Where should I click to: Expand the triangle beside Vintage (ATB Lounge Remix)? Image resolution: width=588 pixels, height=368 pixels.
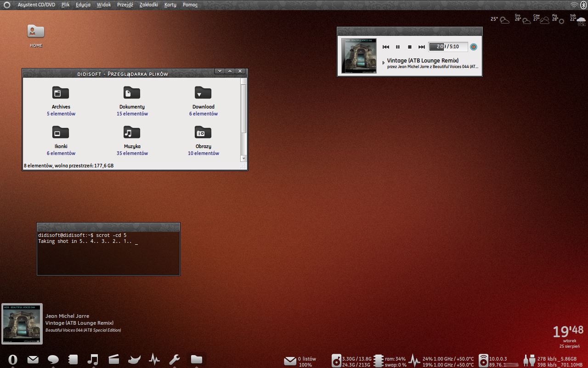coord(384,63)
